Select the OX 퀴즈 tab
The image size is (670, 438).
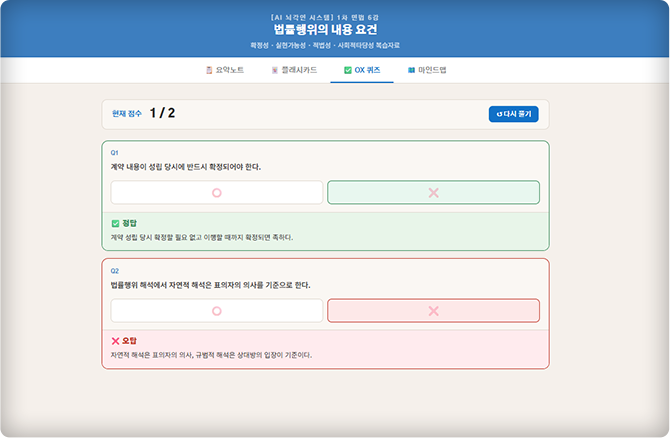click(362, 70)
